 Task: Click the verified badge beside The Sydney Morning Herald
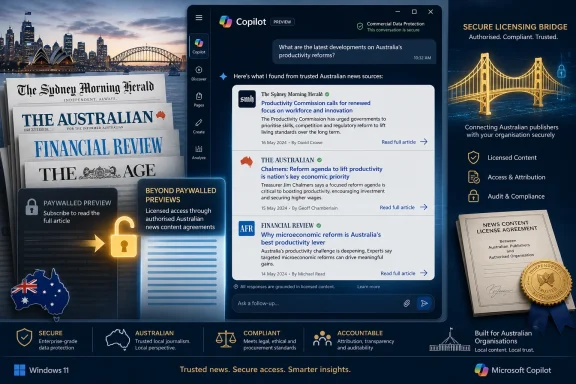pos(327,94)
